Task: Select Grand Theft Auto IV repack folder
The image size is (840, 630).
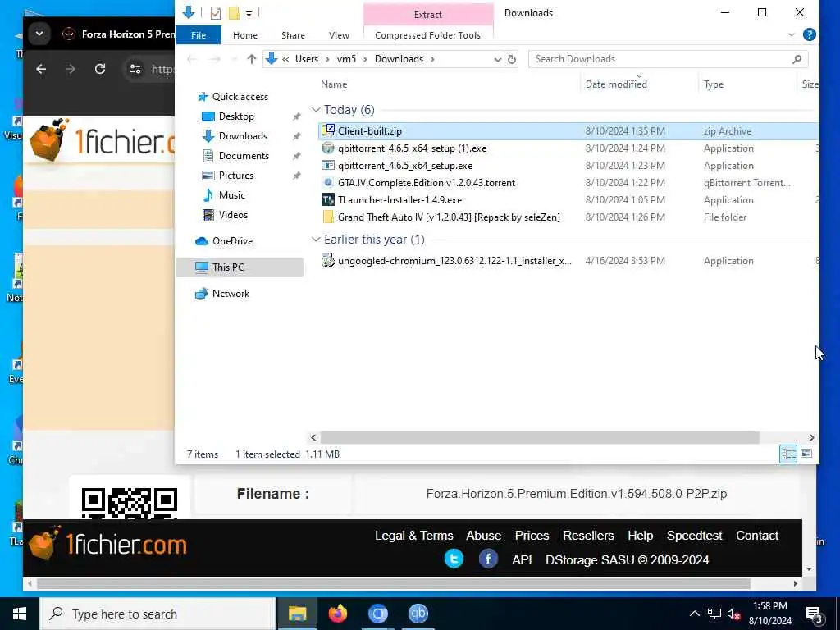Action: (449, 217)
